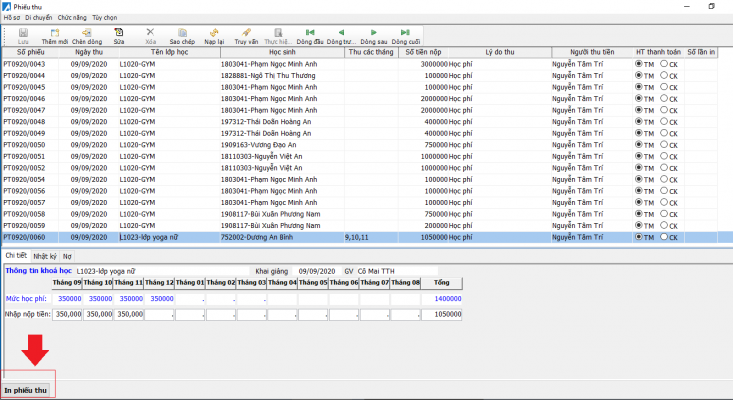Click the Học sinh column header
The height and width of the screenshot is (400, 733).
click(282, 52)
